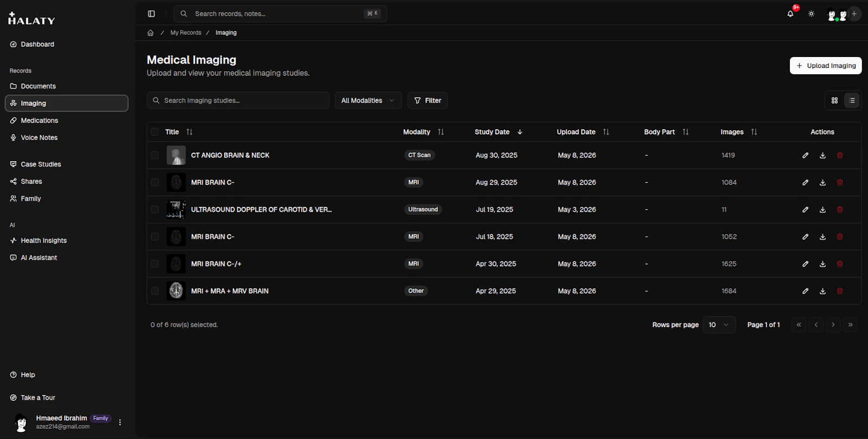Switch theme with sun icon
Screen dimensions: 868x439
[811, 14]
